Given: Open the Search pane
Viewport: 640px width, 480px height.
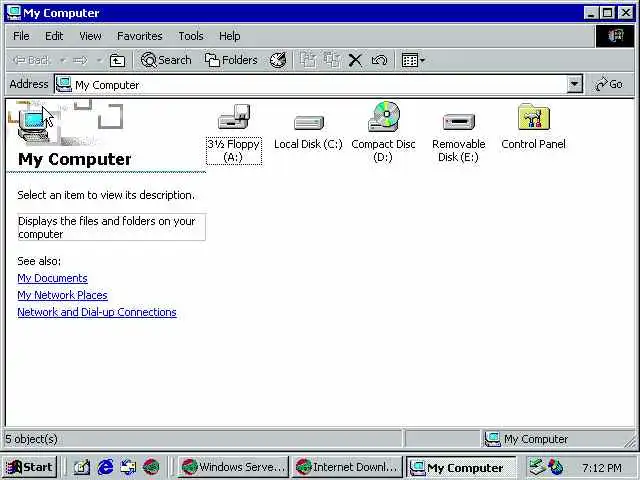Looking at the screenshot, I should pyautogui.click(x=166, y=60).
